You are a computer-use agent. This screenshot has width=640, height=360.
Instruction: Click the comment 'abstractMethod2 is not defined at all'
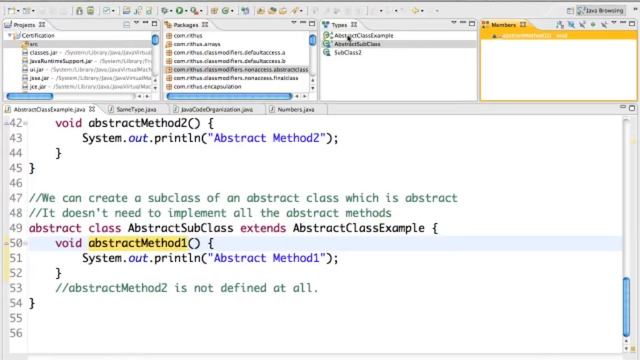pos(187,288)
